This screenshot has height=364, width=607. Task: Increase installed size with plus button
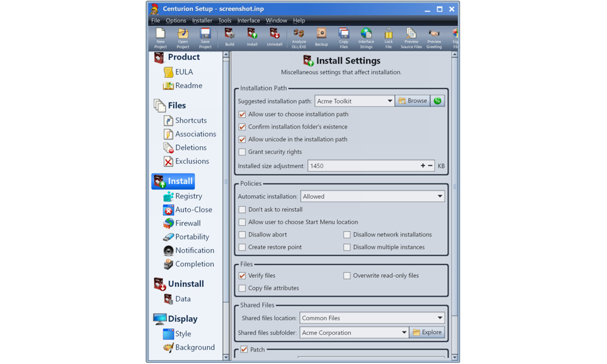point(422,166)
